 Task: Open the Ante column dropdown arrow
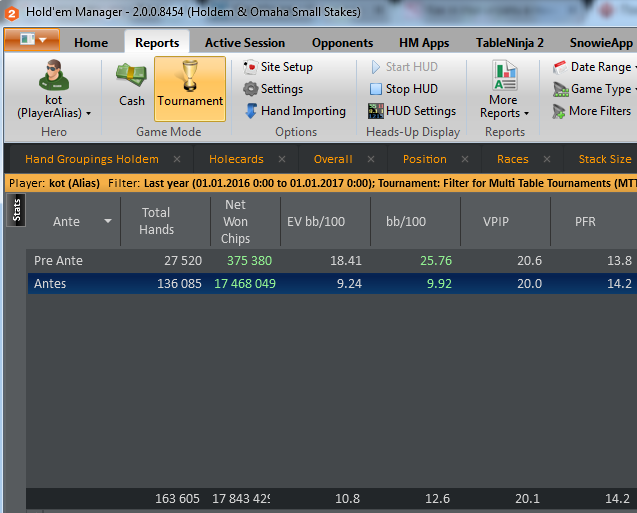coord(108,221)
